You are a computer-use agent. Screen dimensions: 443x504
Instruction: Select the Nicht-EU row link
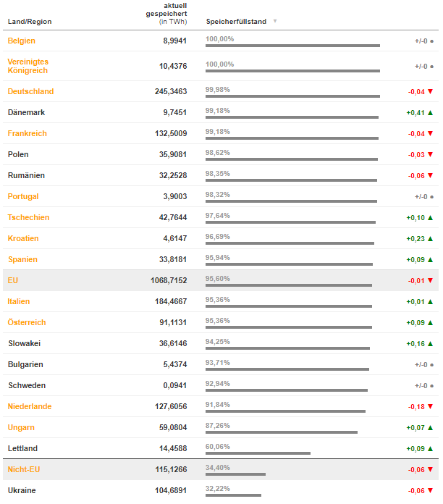click(24, 469)
